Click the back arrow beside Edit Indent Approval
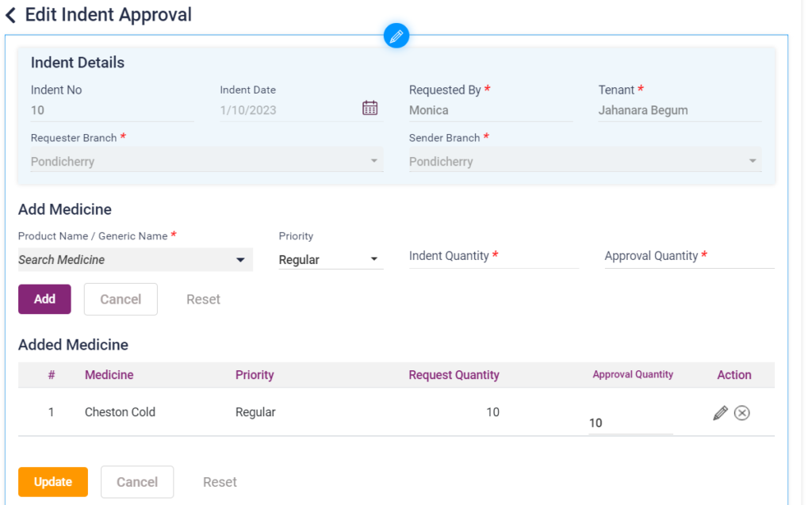This screenshot has width=812, height=505. point(11,15)
